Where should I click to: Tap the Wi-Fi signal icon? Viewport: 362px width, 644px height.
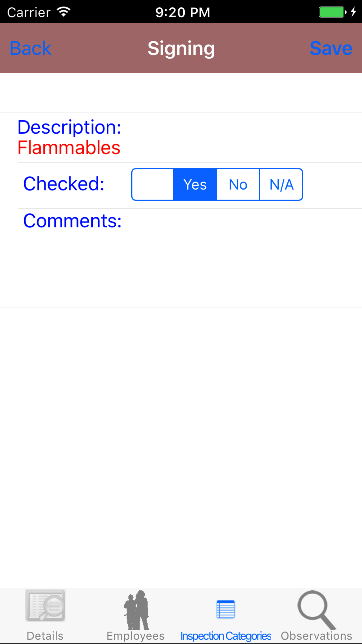(x=64, y=12)
